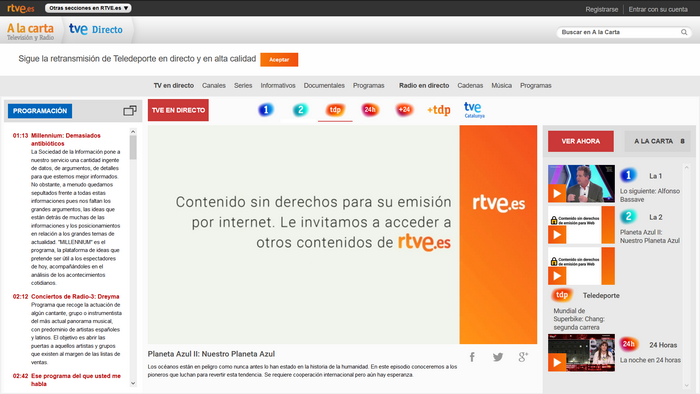Image resolution: width=700 pixels, height=394 pixels.
Task: Click the schedule scrollbar down arrow
Action: click(x=133, y=383)
